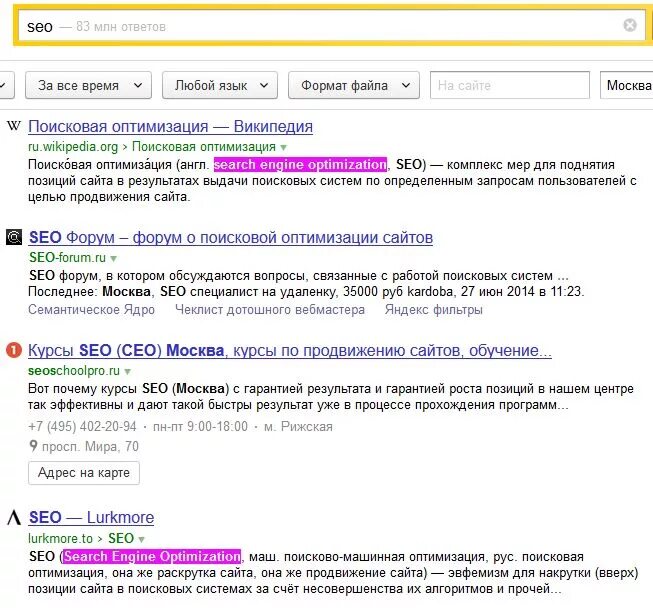The height and width of the screenshot is (608, 653).
Task: Focus the "На сайте" site filter field
Action: tap(510, 85)
